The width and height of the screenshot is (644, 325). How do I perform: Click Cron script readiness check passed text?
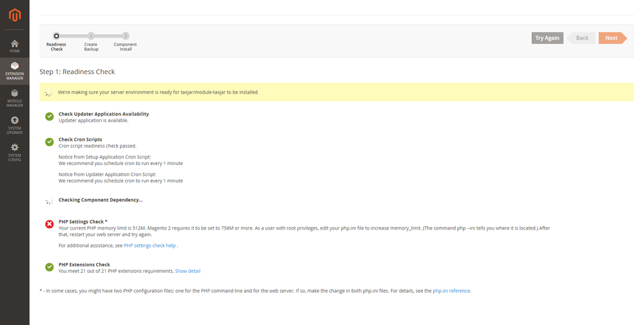click(x=97, y=146)
